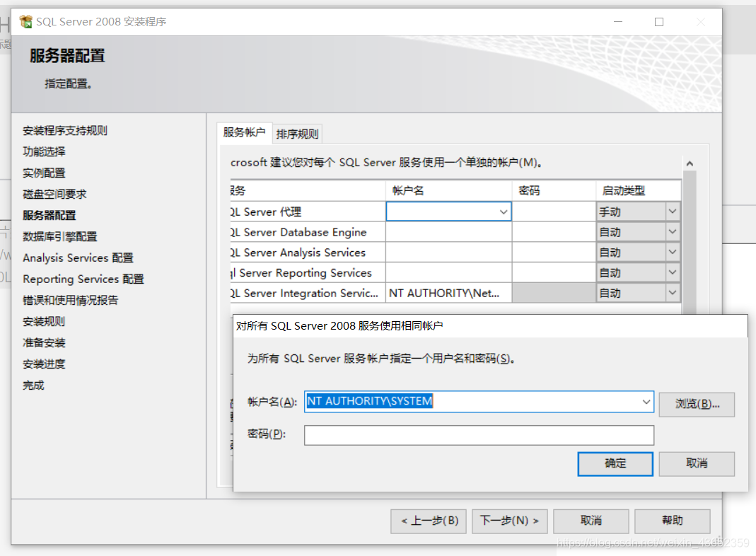Screen dimensions: 756x556
Task: Click account name cell for Reporting Services
Action: [x=449, y=272]
